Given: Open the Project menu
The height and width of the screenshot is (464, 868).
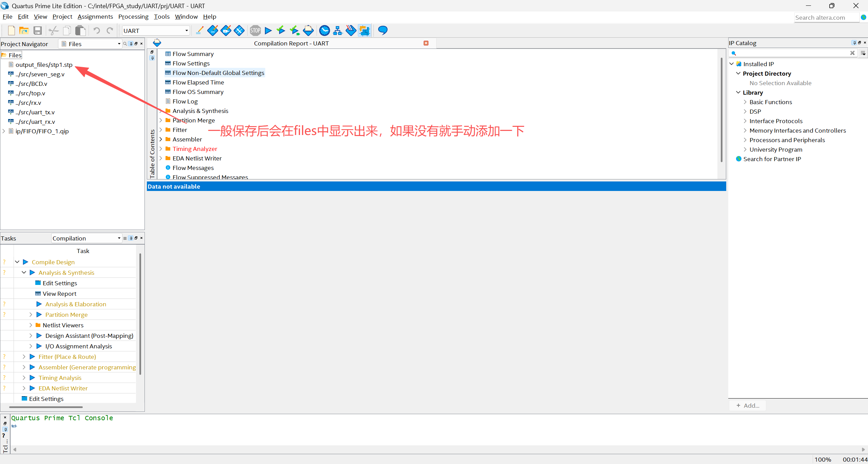Looking at the screenshot, I should click(62, 17).
